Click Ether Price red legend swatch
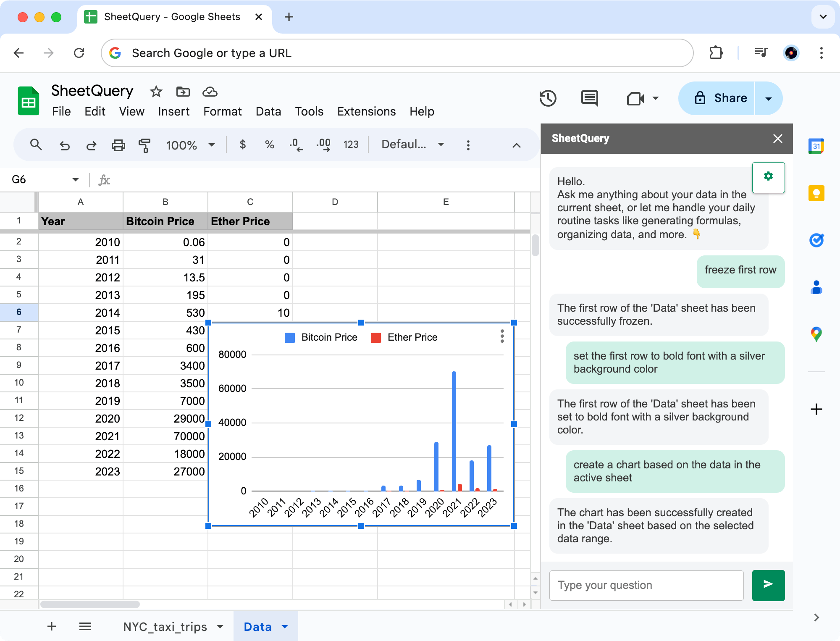Screen dimensions: 840x641 point(376,338)
